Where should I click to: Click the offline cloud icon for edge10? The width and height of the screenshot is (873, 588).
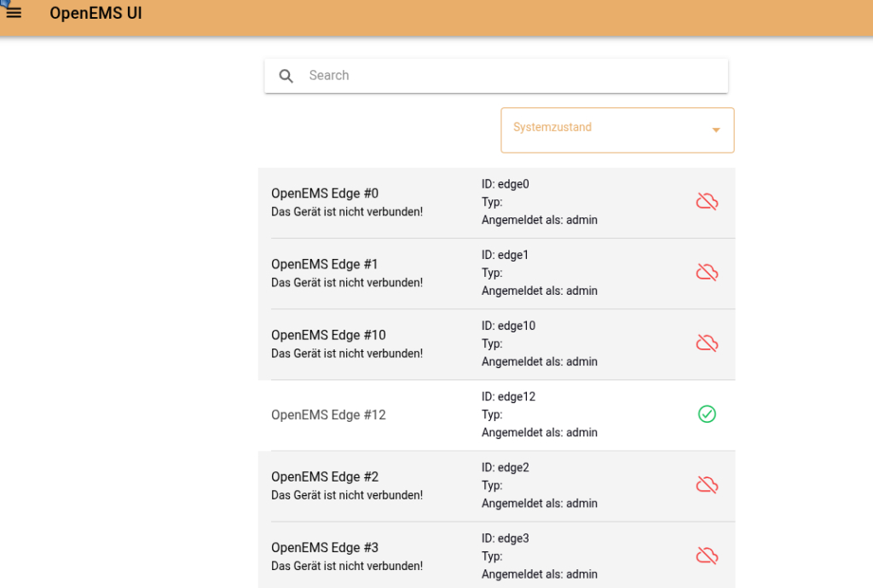click(x=707, y=343)
